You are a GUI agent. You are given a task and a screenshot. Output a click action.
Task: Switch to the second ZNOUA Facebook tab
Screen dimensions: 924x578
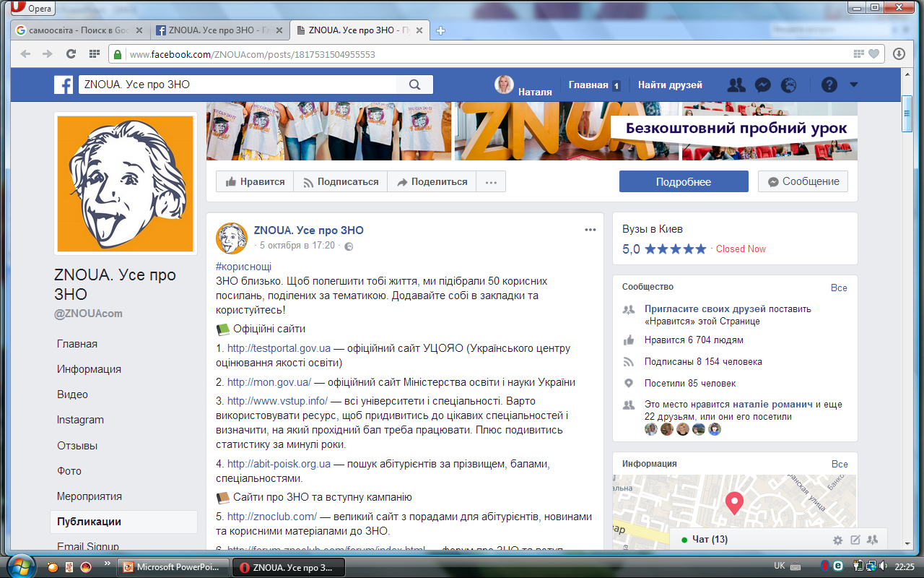point(358,30)
